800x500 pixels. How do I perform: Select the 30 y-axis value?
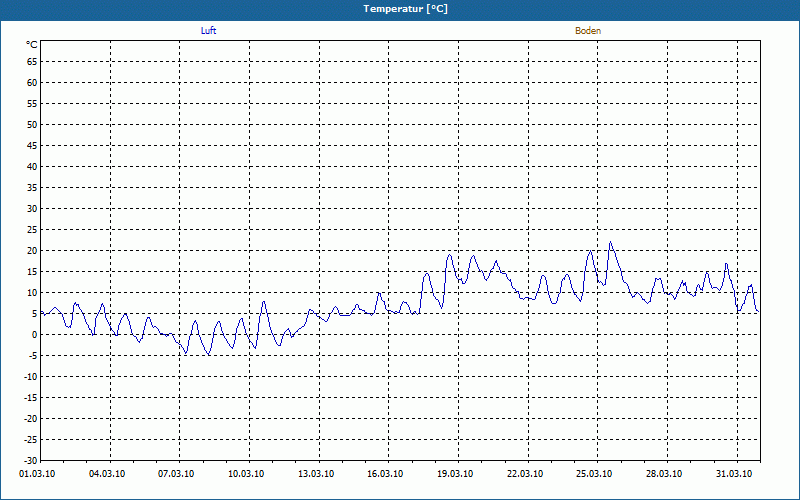coord(32,209)
